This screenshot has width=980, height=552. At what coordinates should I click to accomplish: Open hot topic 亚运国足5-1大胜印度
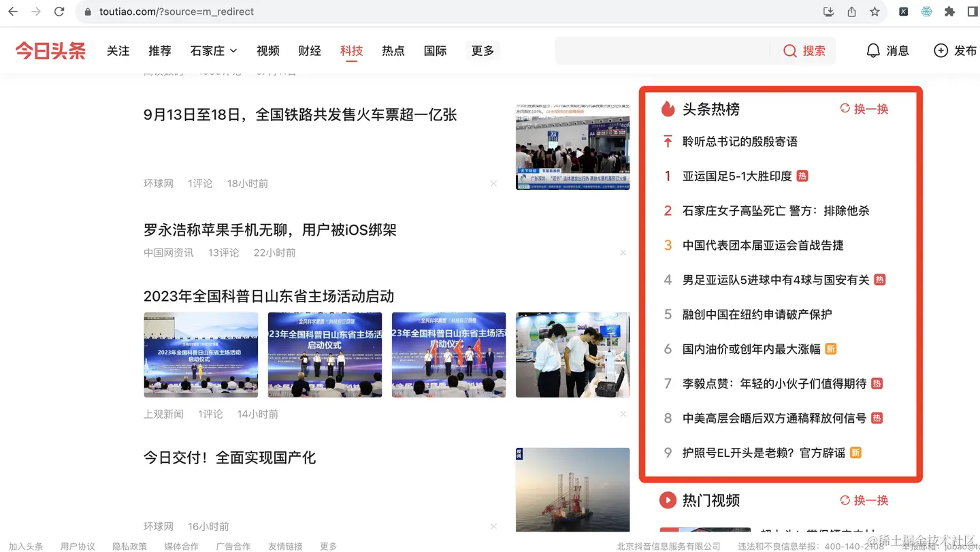(737, 176)
